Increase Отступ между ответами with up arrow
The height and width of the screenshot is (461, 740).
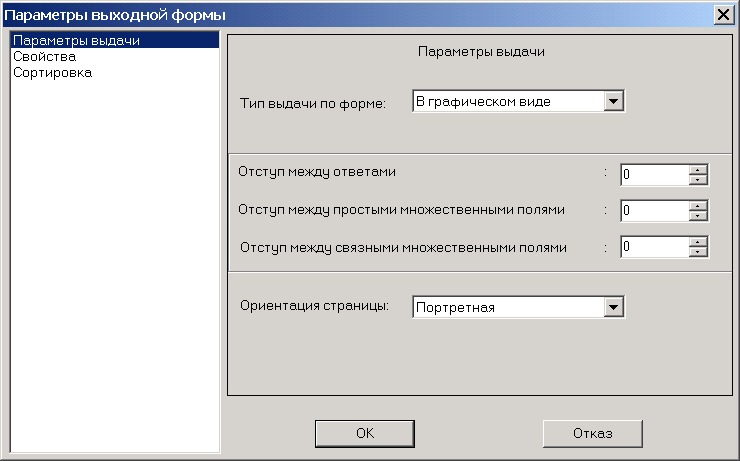[698, 170]
